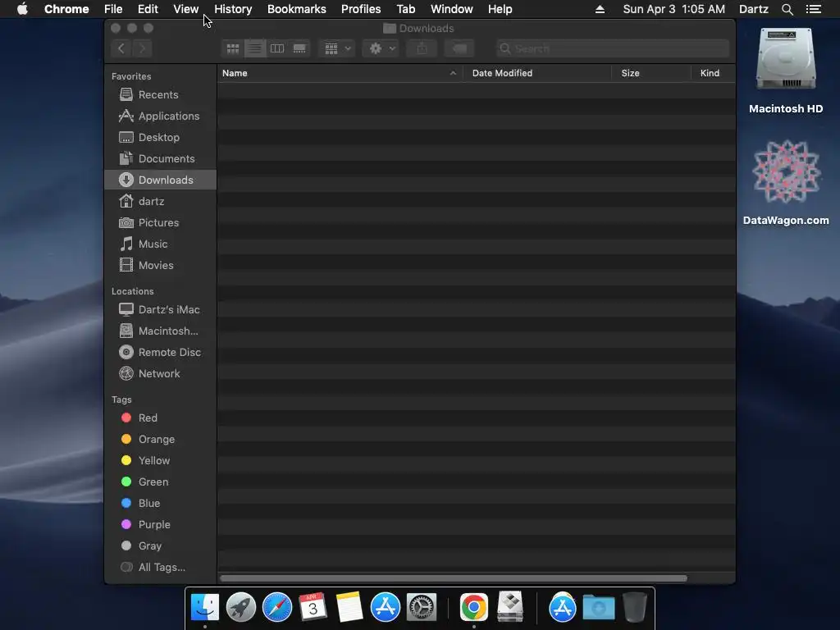
Task: Open the File menu
Action: point(113,9)
